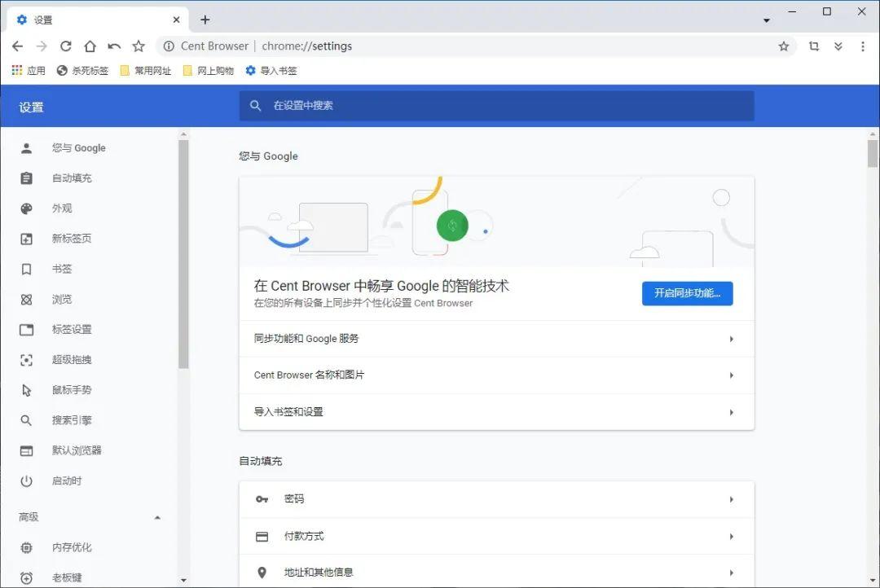880x588 pixels.
Task: Click the 鼠标手势 cursor icon in sidebar
Action: (26, 390)
